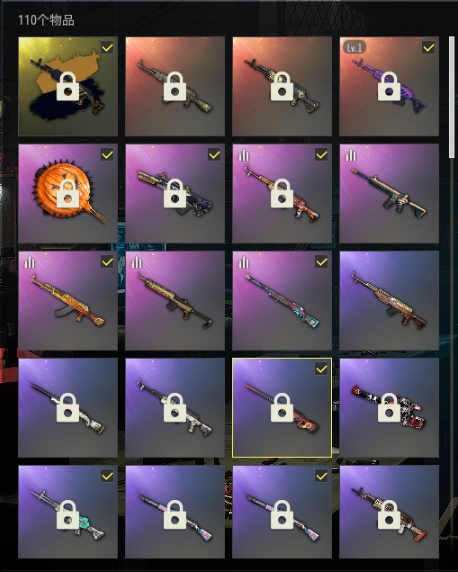Select the brown wooden rifle on blue-purple background

click(389, 301)
